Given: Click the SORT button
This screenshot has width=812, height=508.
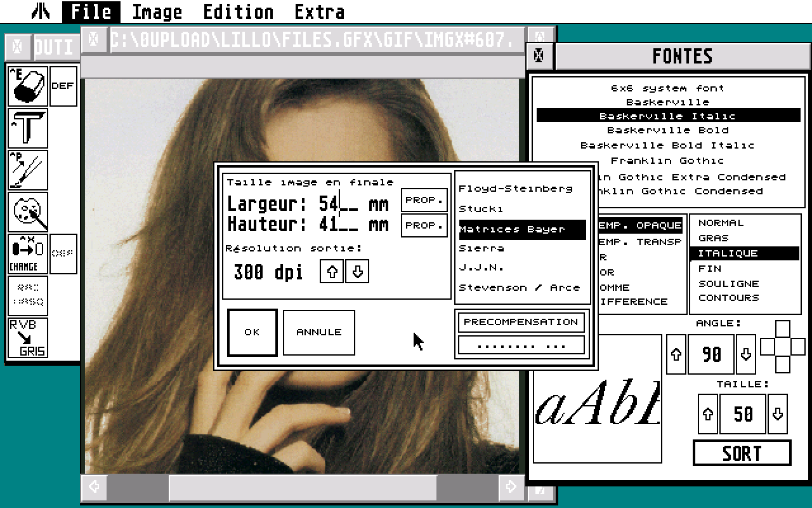Looking at the screenshot, I should (x=742, y=453).
